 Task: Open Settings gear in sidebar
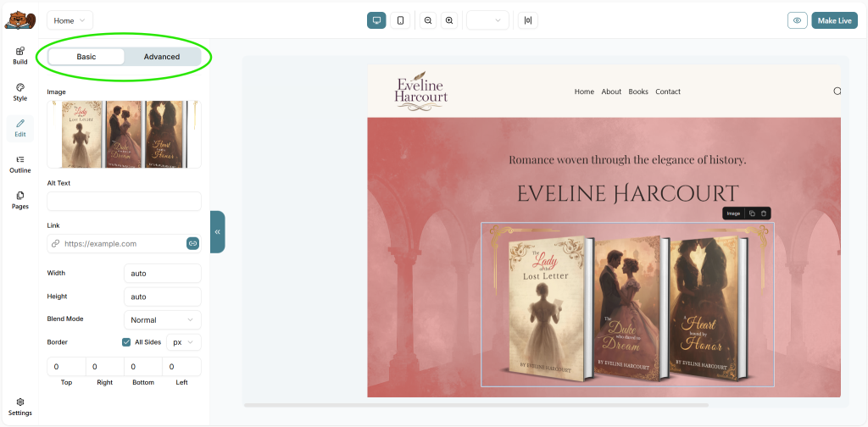click(x=20, y=407)
